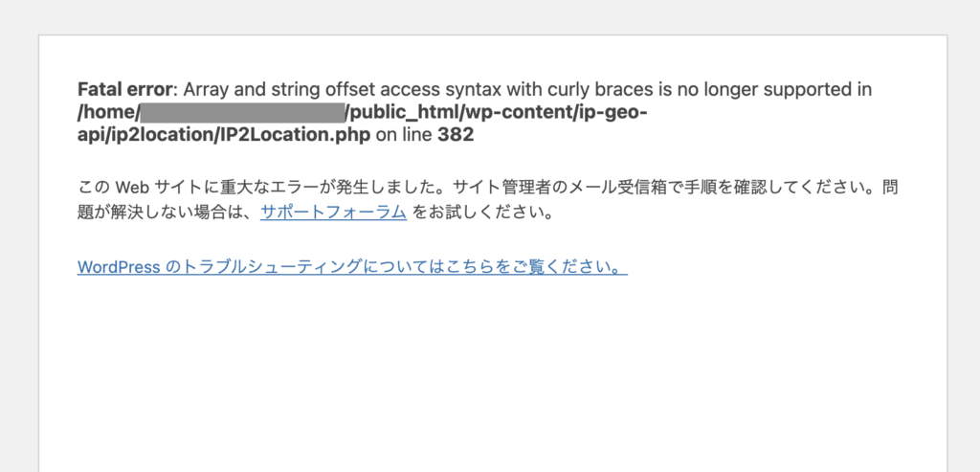The image size is (980, 472).
Task: Click the "をお試しください。" text
Action: (x=483, y=213)
